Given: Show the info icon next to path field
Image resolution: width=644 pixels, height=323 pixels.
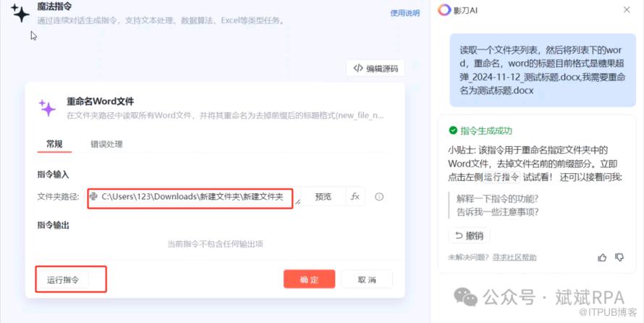Looking at the screenshot, I should tap(379, 197).
